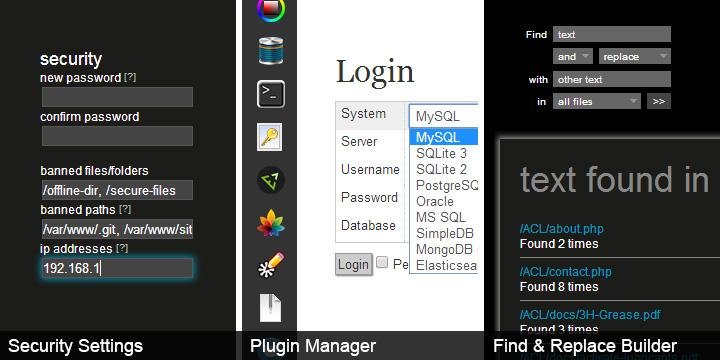Select SQLite 2 in the system list
Image resolution: width=720 pixels, height=360 pixels.
coord(444,169)
